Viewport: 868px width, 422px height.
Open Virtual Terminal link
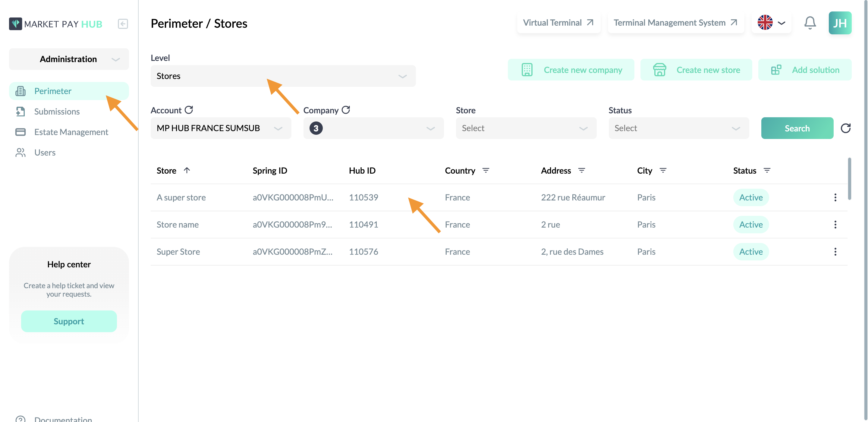[x=558, y=23]
